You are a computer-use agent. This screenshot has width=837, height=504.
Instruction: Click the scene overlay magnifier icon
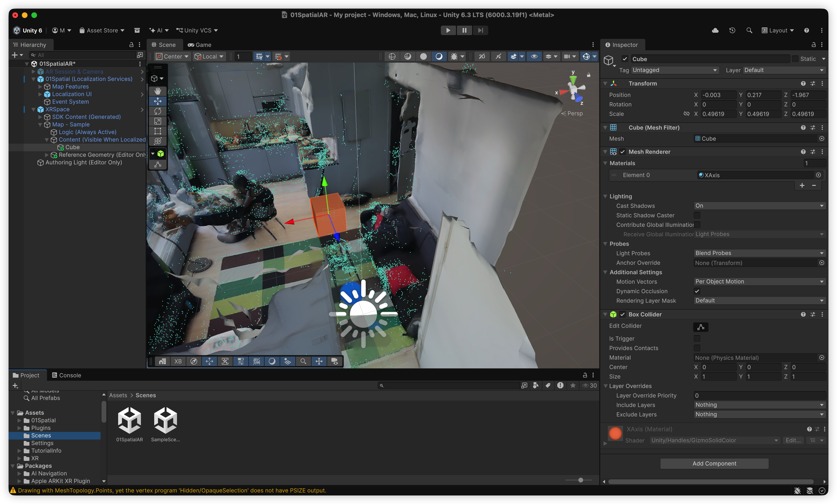pos(303,361)
